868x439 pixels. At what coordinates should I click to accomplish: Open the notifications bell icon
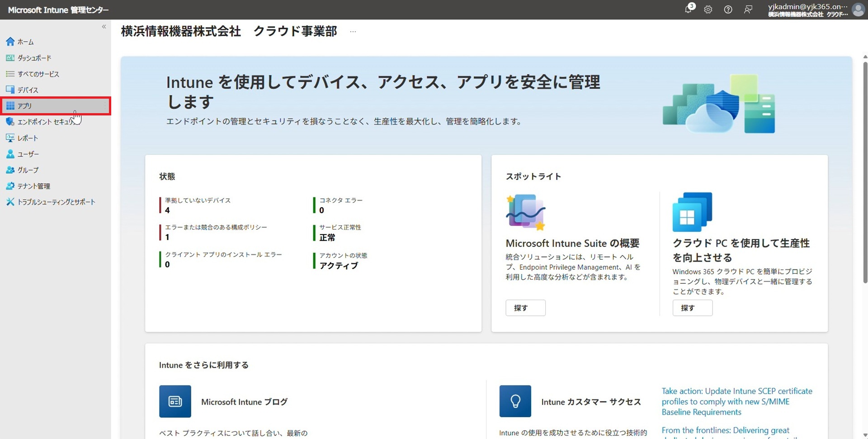[x=689, y=9]
